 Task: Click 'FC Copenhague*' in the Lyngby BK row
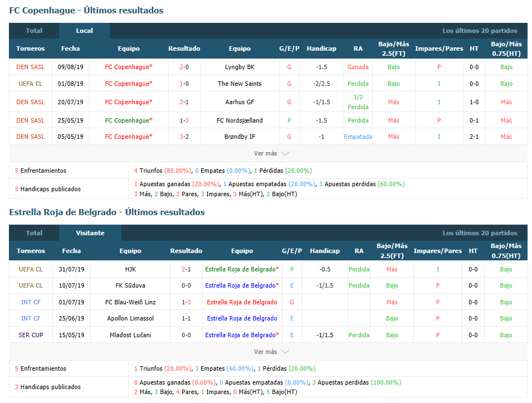pyautogui.click(x=129, y=67)
